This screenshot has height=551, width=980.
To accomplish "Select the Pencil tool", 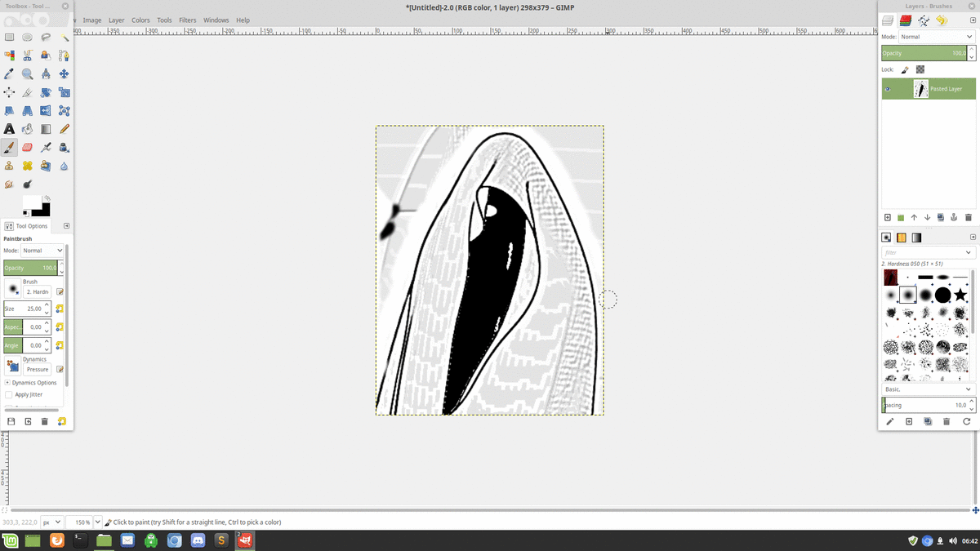I will click(64, 129).
